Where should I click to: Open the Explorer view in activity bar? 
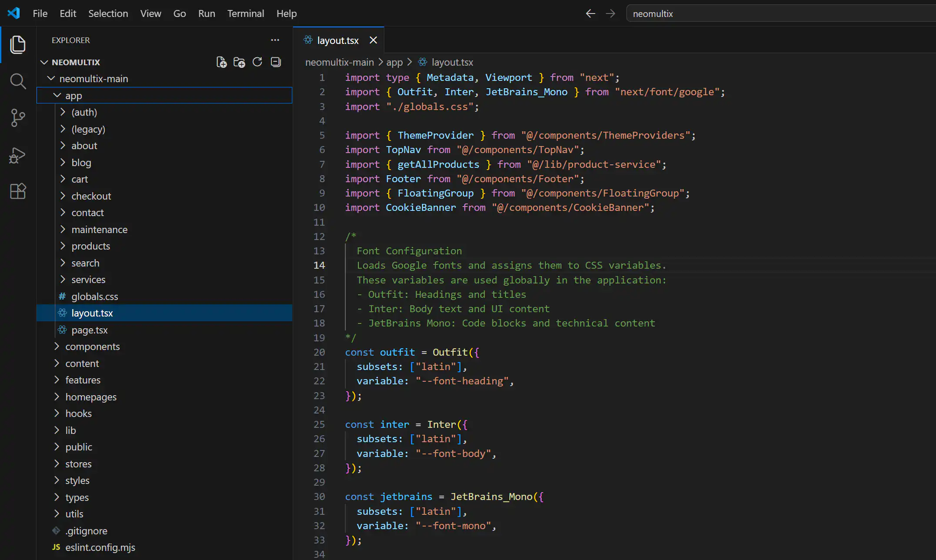(x=18, y=45)
